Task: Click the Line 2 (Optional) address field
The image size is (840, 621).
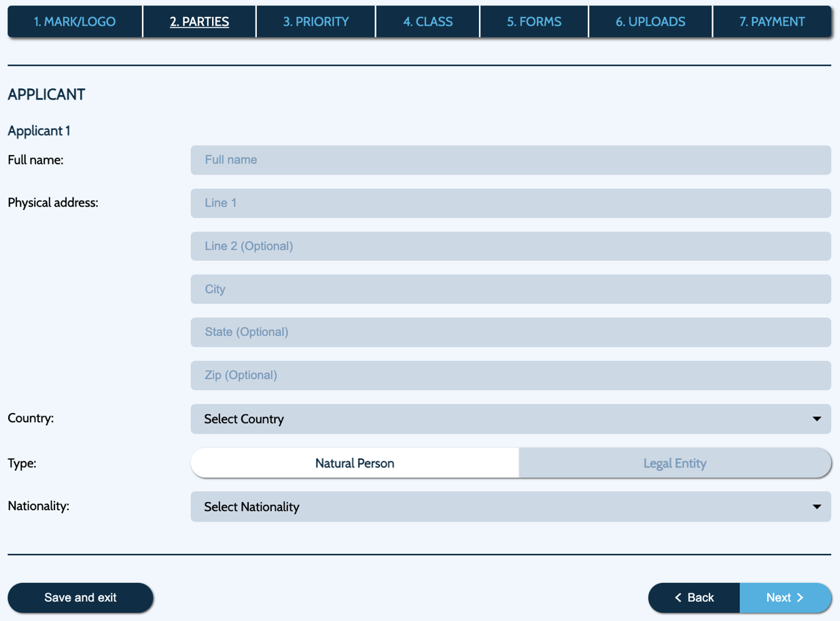Action: [x=510, y=246]
